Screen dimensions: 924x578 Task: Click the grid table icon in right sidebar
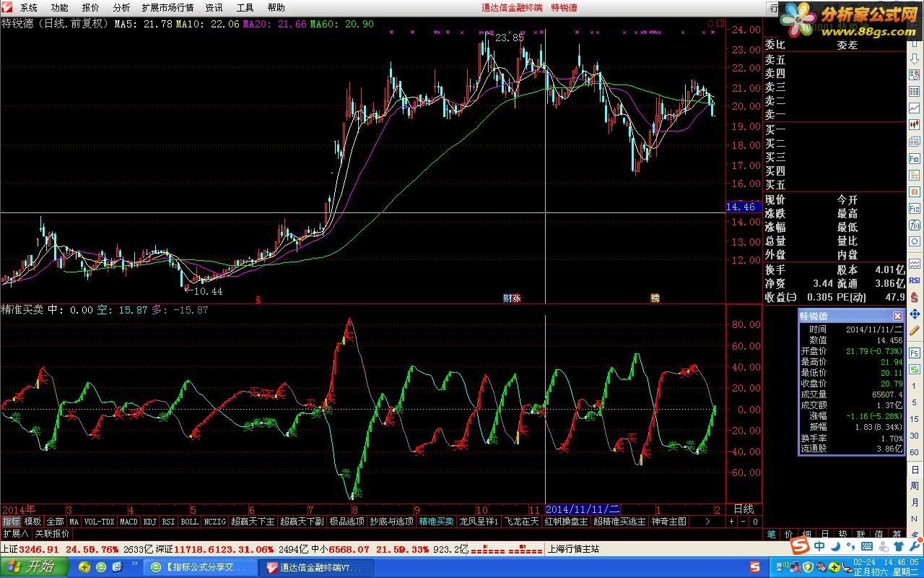click(x=914, y=91)
